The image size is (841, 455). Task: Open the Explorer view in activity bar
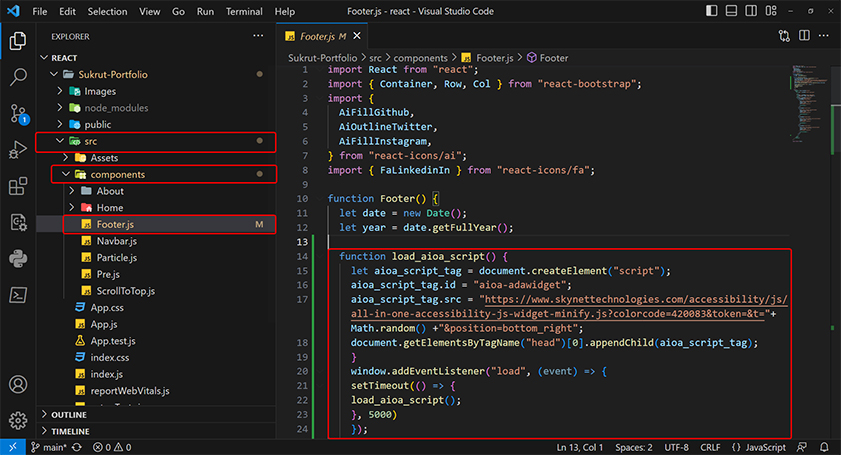click(18, 41)
